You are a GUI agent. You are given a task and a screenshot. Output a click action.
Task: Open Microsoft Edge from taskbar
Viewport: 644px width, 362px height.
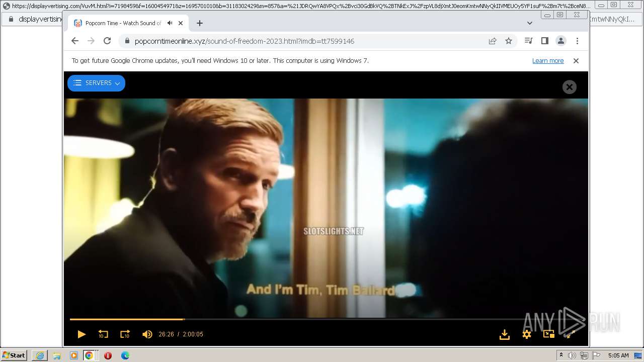125,355
